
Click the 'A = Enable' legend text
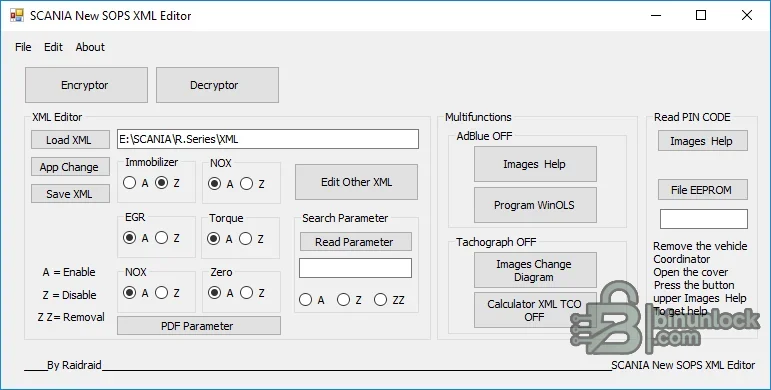tap(69, 272)
